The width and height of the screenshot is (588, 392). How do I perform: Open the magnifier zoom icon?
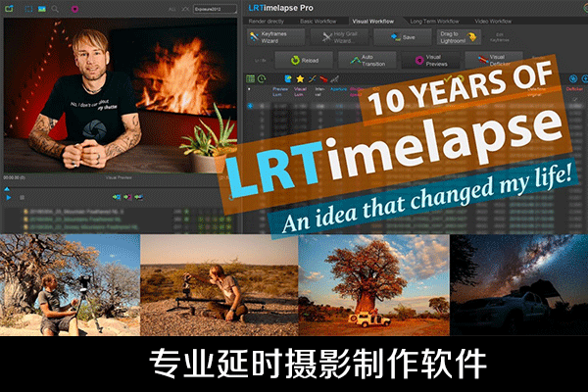point(55,9)
